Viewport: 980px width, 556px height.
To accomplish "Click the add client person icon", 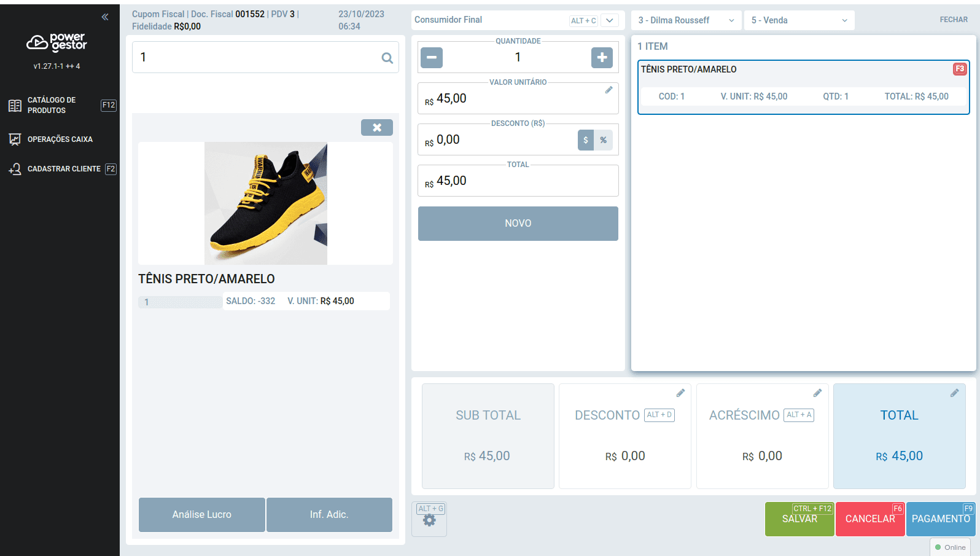I will [15, 169].
